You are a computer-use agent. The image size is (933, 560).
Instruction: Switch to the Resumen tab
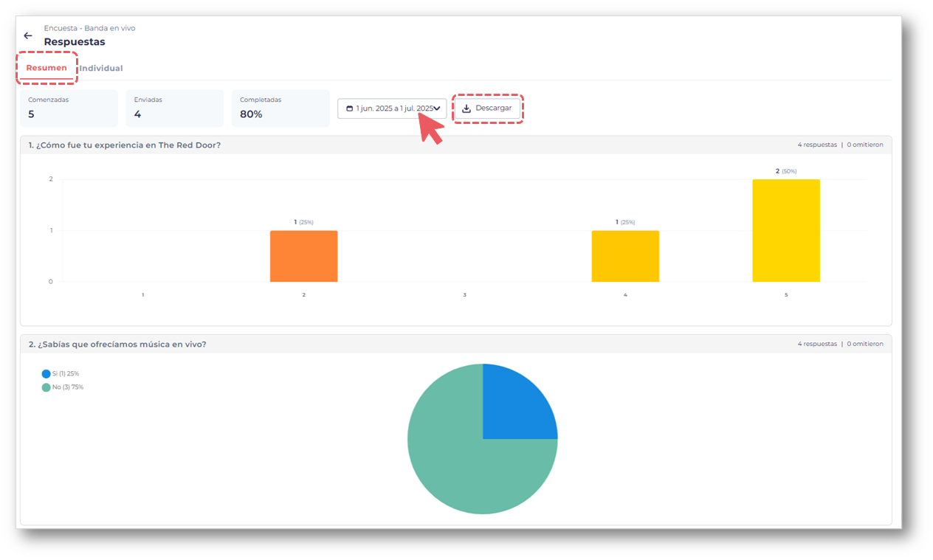click(47, 68)
